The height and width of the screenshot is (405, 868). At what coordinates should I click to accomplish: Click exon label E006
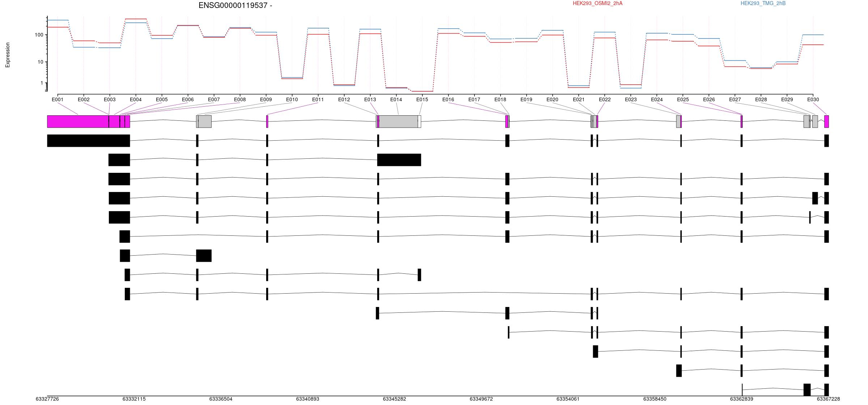tap(188, 99)
